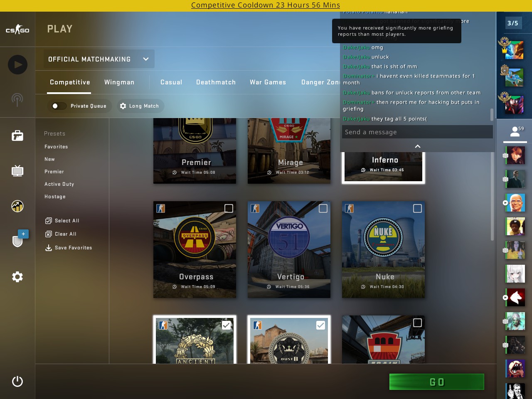This screenshot has height=399, width=532.
Task: Click the Active Duty badge on Ancient card
Action: pos(163,325)
